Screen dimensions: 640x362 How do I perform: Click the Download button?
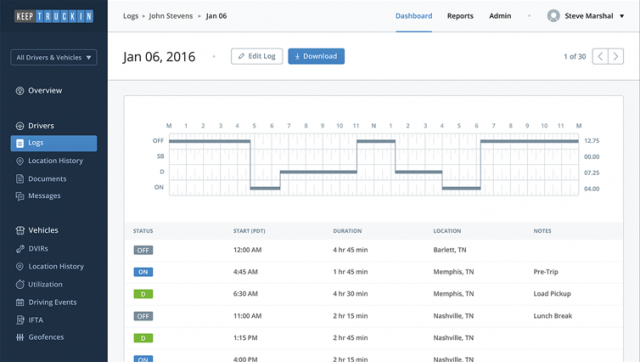[x=316, y=56]
